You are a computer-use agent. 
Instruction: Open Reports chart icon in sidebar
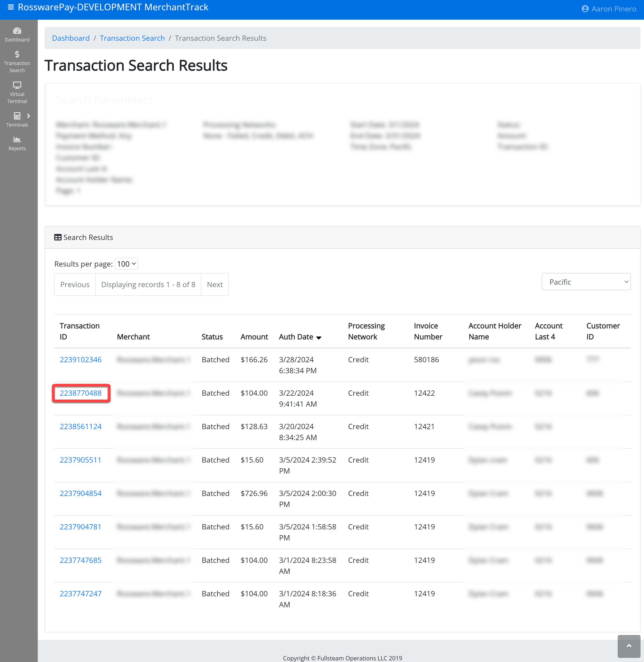[x=17, y=139]
